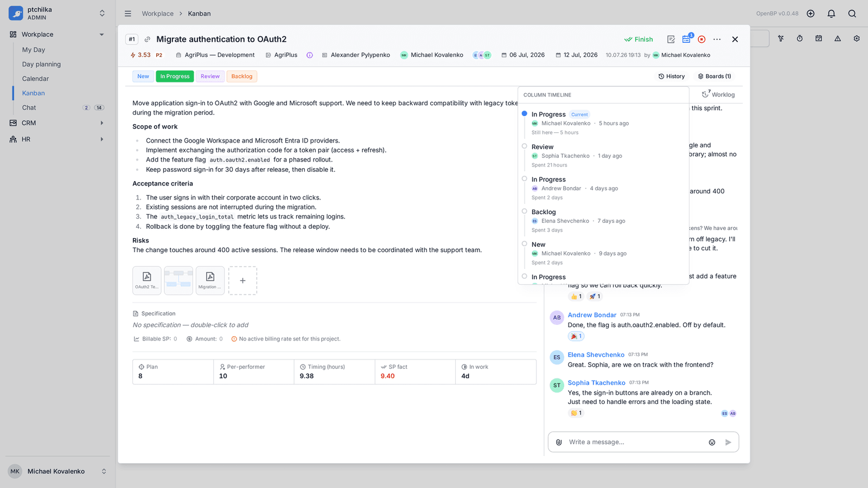868x488 pixels.
Task: Change due date 12 Jul, 2026
Action: pyautogui.click(x=577, y=55)
